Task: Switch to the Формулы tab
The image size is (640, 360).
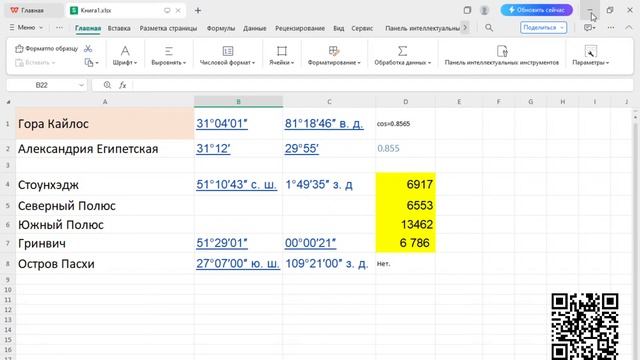Action: tap(221, 28)
